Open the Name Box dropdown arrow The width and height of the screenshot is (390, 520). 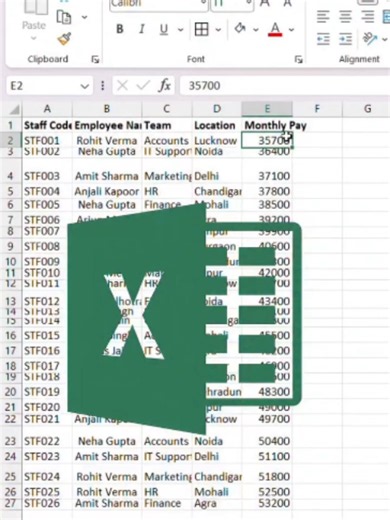pyautogui.click(x=85, y=86)
